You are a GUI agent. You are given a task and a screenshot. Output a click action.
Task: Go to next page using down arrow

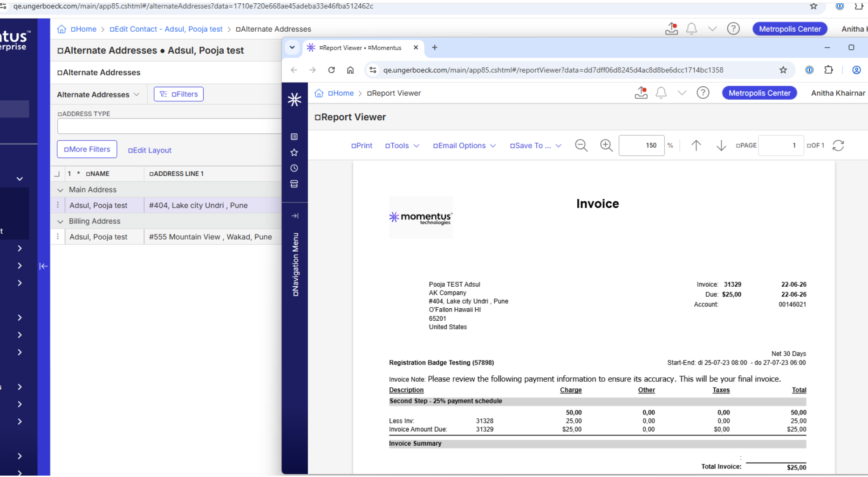click(x=721, y=145)
